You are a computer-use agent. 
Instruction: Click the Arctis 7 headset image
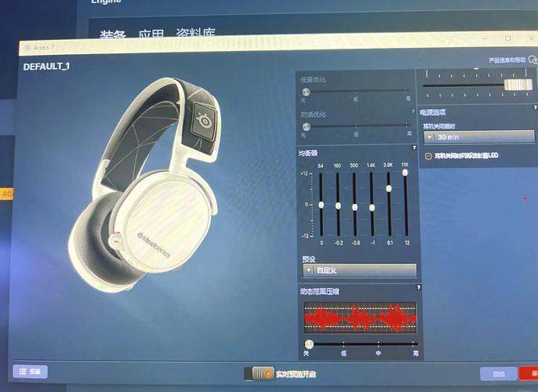pos(146,185)
